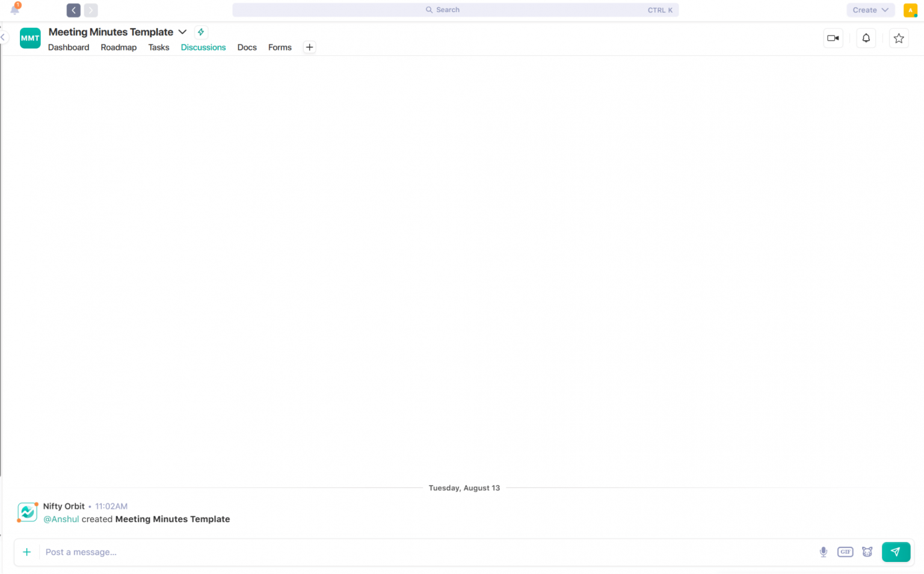Open the Create dropdown menu
The width and height of the screenshot is (924, 574).
(x=870, y=10)
